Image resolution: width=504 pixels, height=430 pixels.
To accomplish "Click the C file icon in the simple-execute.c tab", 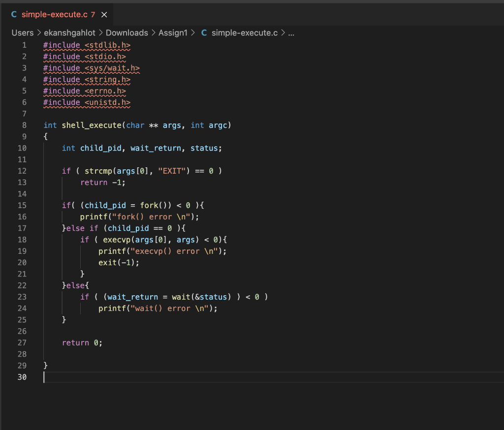I will 14,15.
